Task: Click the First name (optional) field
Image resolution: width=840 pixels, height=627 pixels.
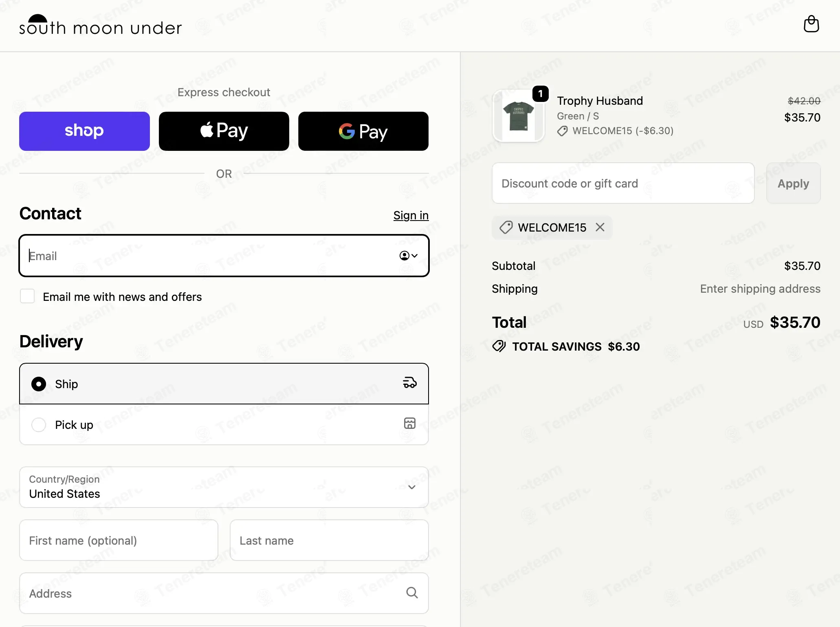Action: coord(119,540)
